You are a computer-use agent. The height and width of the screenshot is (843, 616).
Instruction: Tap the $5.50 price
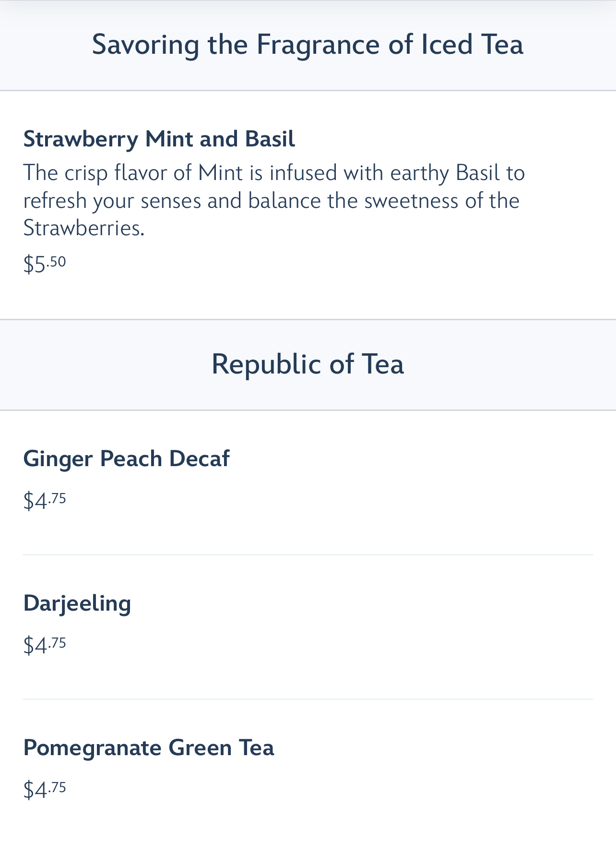45,264
